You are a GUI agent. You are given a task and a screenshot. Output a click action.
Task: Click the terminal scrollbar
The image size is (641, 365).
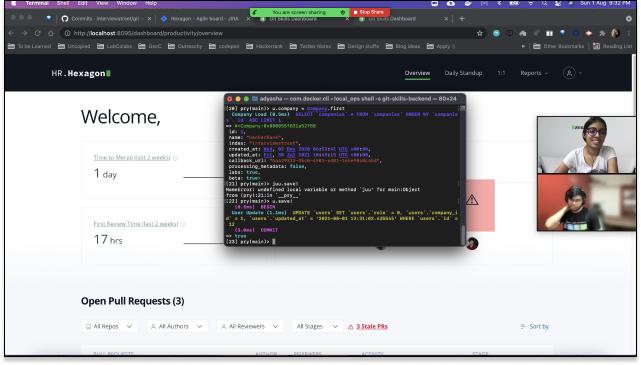(463, 234)
